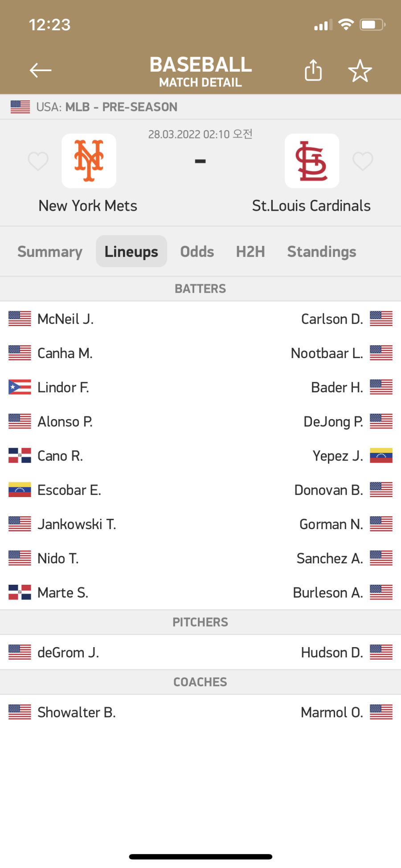Open USA: MLB - PRE-SEASON league link
The height and width of the screenshot is (868, 401).
point(107,107)
